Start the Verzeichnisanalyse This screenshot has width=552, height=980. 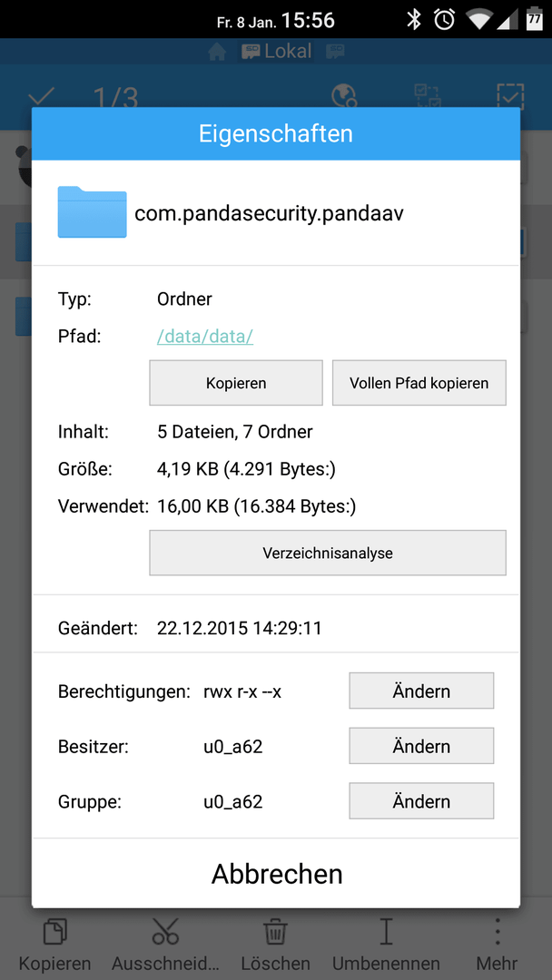(x=328, y=553)
